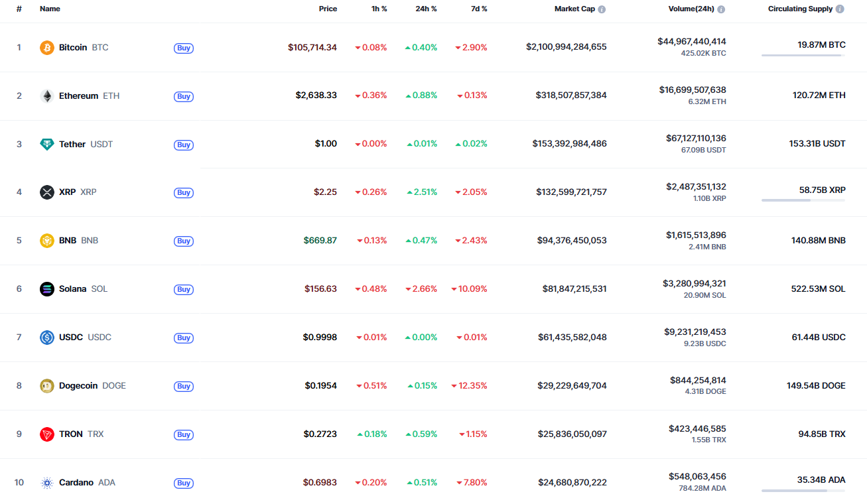867x504 pixels.
Task: Click the TRON logo icon
Action: coord(46,434)
